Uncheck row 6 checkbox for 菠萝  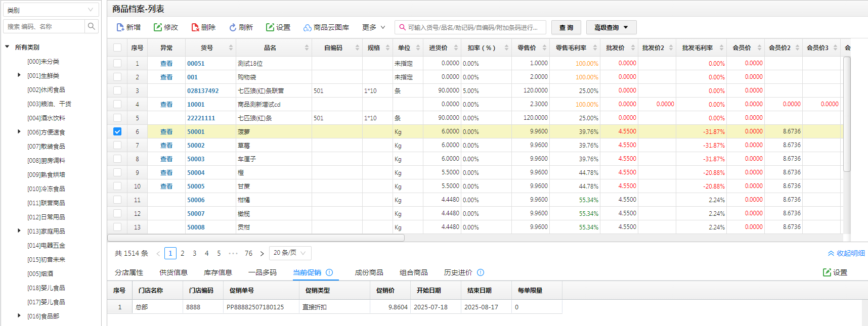(117, 131)
